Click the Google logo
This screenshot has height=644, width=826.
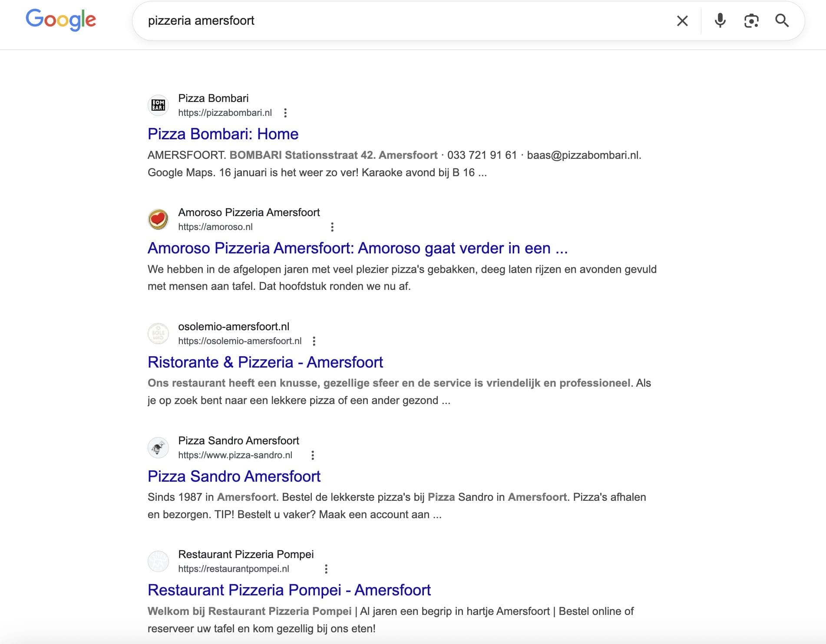[61, 19]
